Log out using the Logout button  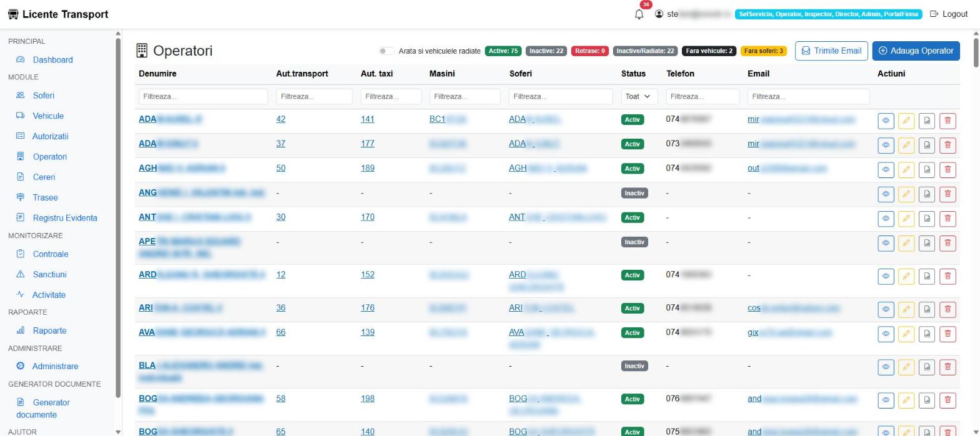949,14
